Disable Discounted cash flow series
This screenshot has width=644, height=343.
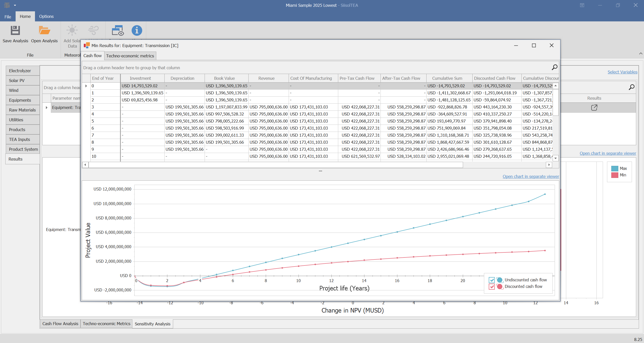[492, 286]
